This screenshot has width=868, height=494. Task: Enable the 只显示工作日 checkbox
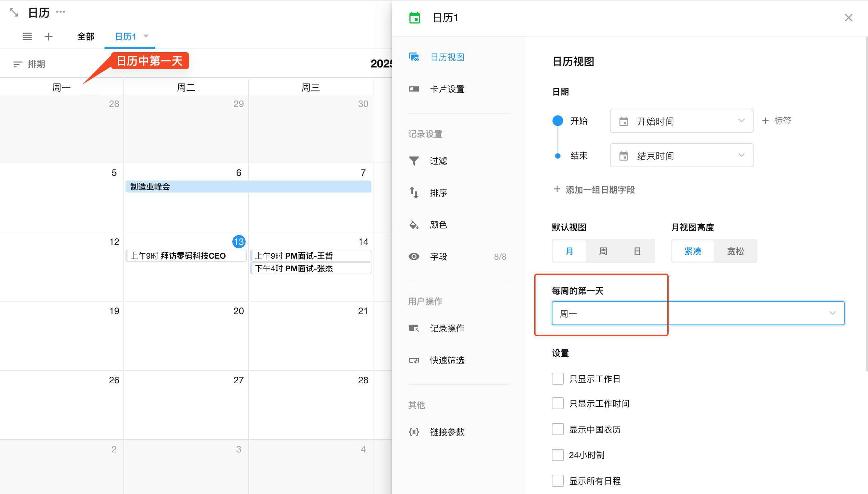(557, 378)
